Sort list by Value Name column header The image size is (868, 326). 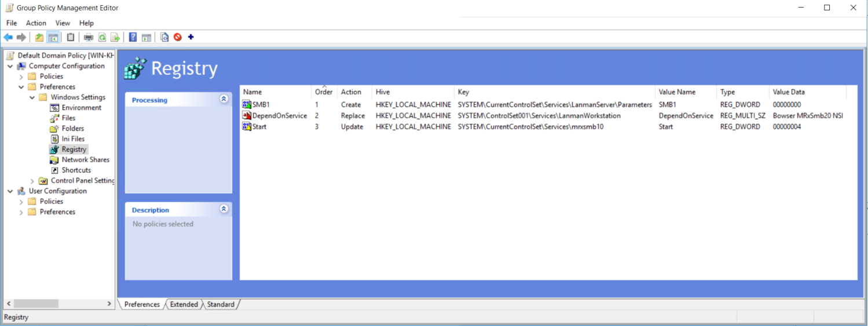(676, 92)
